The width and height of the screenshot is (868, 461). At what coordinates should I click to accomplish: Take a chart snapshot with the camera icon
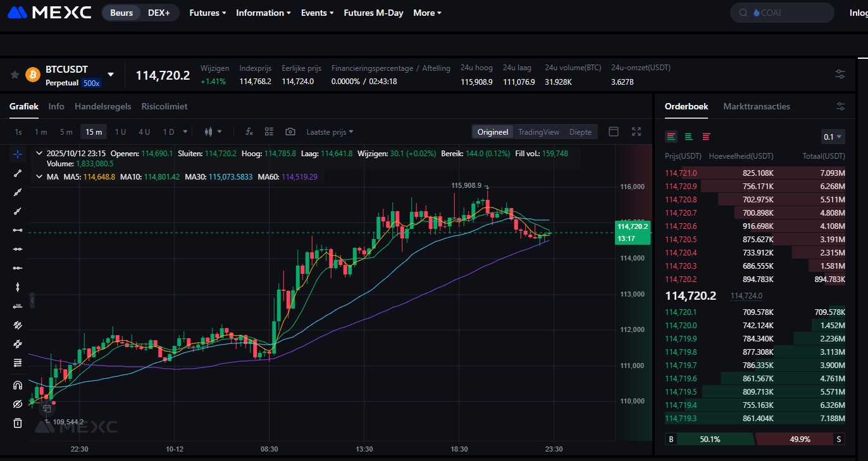point(290,132)
